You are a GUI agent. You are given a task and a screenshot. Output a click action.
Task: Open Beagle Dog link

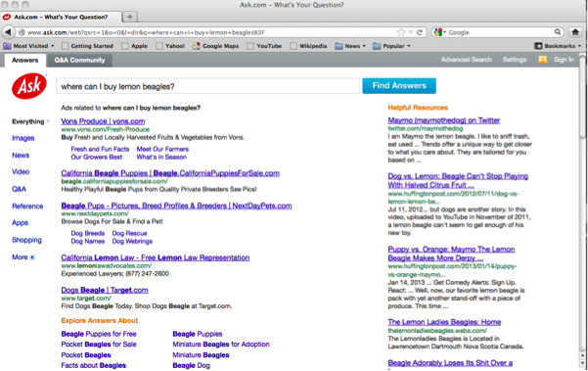[191, 365]
